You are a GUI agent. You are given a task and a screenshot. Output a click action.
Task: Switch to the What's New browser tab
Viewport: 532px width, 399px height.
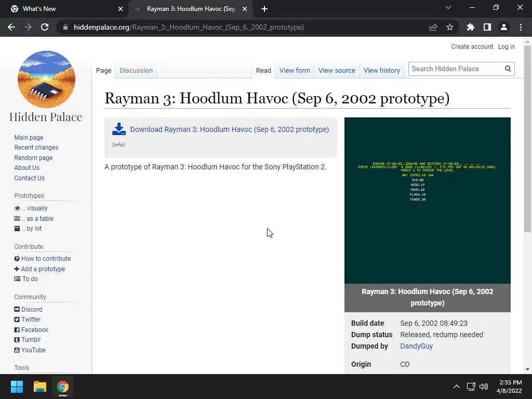coord(64,9)
